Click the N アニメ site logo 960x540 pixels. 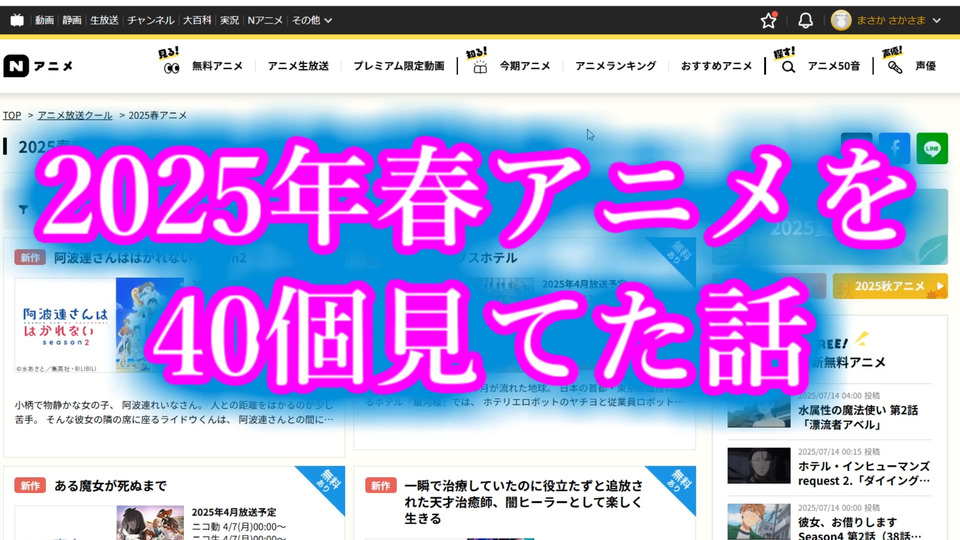pyautogui.click(x=38, y=66)
